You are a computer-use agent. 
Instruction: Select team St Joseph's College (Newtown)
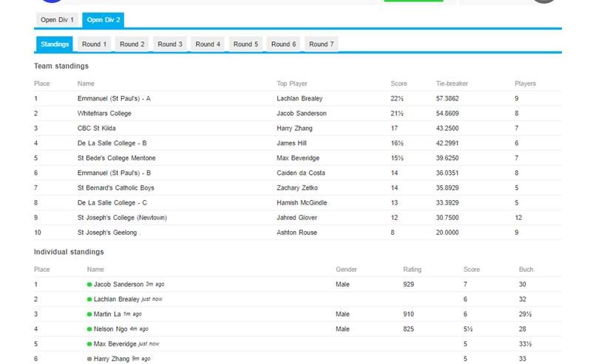click(x=122, y=218)
